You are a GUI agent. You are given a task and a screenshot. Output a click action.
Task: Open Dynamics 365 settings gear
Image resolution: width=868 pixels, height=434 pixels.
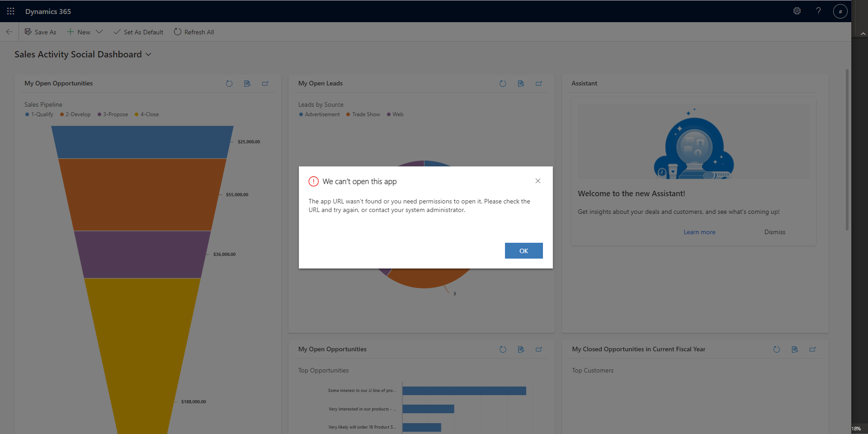[x=797, y=11]
